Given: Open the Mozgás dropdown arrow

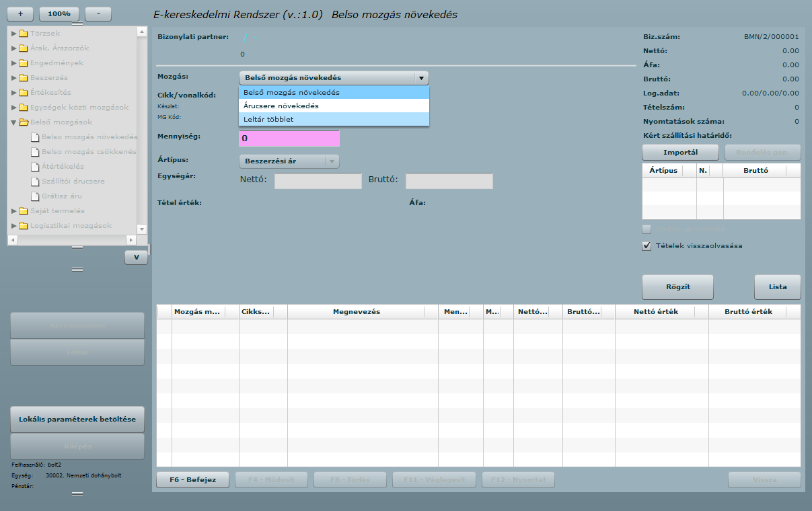Looking at the screenshot, I should point(421,78).
